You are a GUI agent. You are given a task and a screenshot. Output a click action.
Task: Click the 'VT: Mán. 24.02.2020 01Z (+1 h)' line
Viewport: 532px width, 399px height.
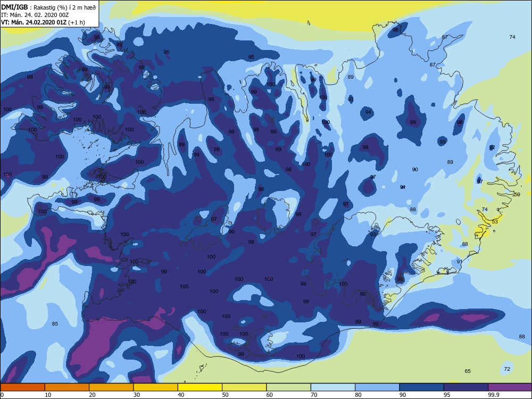click(43, 22)
